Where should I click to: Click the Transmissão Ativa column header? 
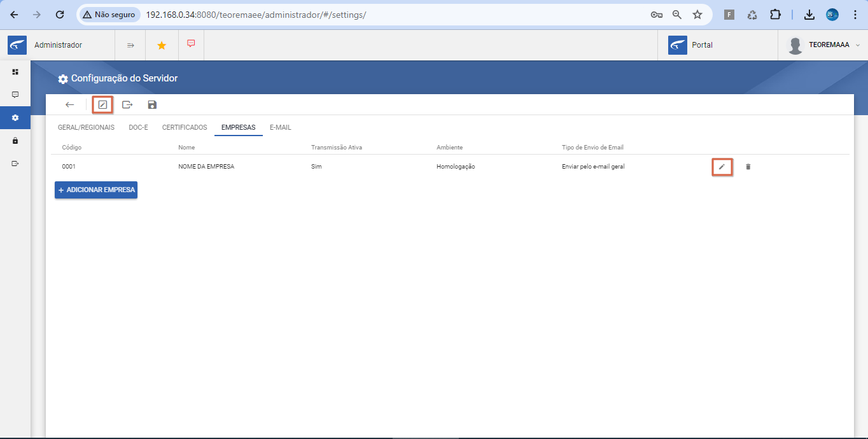point(337,148)
